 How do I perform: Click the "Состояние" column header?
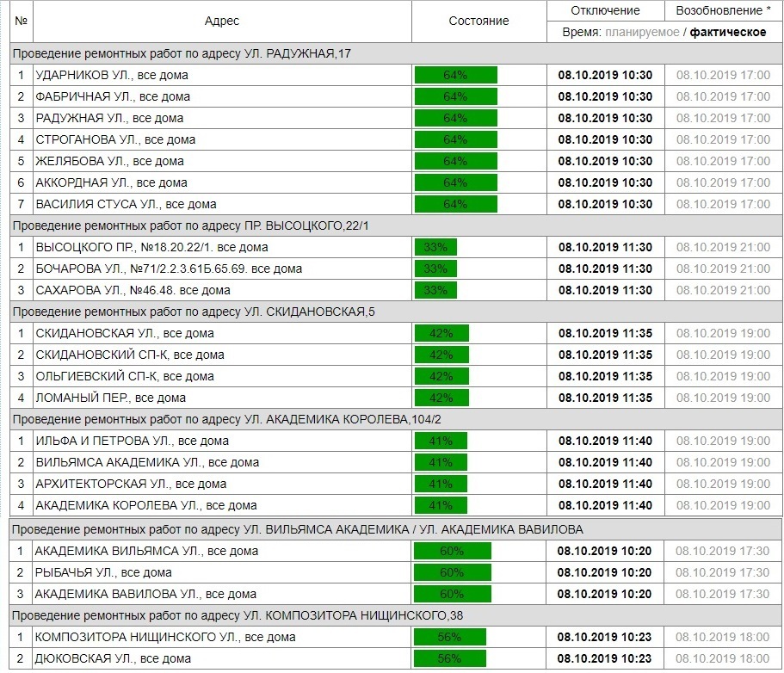coord(478,21)
